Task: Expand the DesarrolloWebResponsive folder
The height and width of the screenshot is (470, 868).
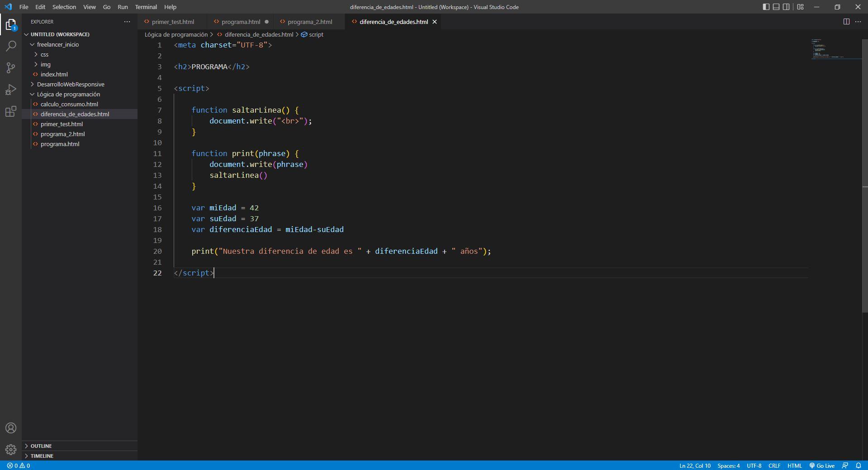Action: tap(80, 84)
